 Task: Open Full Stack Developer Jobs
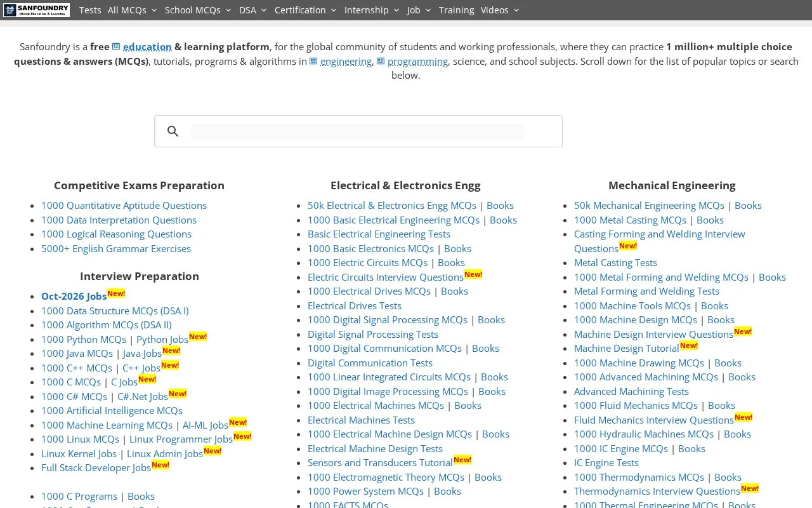[96, 468]
